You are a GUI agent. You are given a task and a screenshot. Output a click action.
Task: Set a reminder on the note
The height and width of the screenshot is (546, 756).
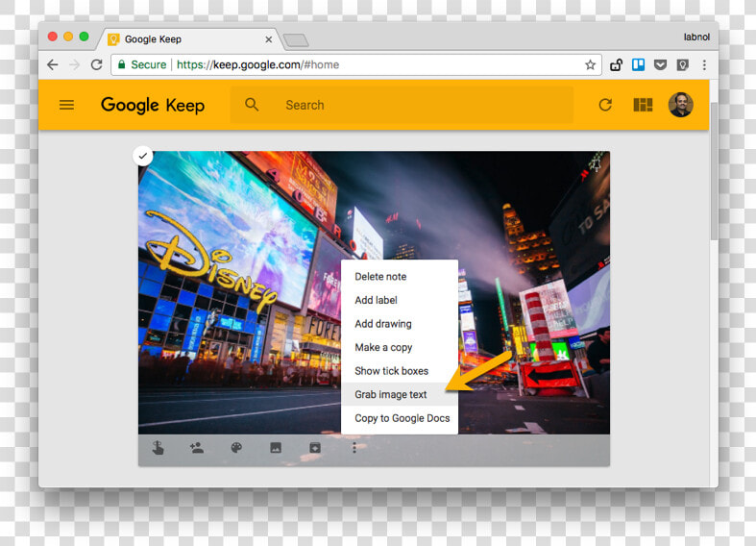click(x=159, y=448)
